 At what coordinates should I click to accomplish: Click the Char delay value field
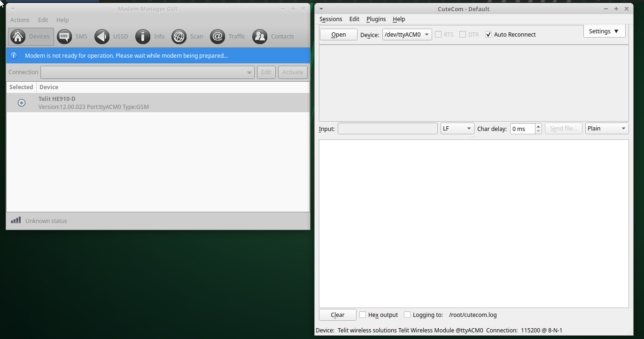(x=522, y=128)
